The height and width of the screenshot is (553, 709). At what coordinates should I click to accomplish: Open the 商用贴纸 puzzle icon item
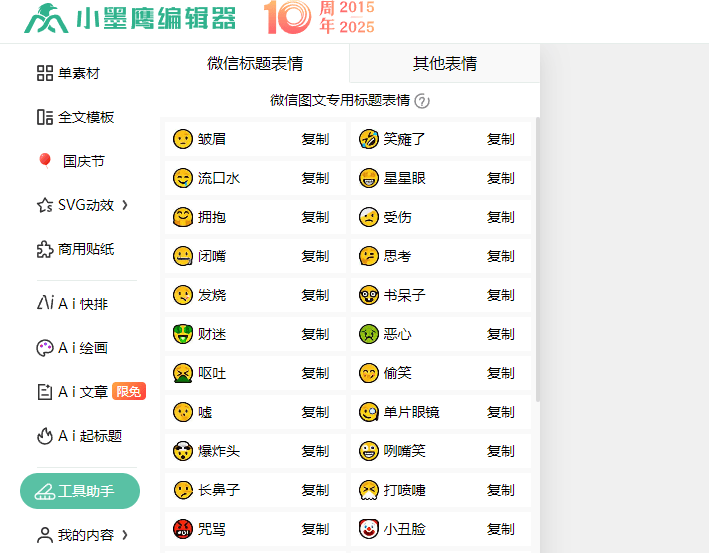pos(45,249)
